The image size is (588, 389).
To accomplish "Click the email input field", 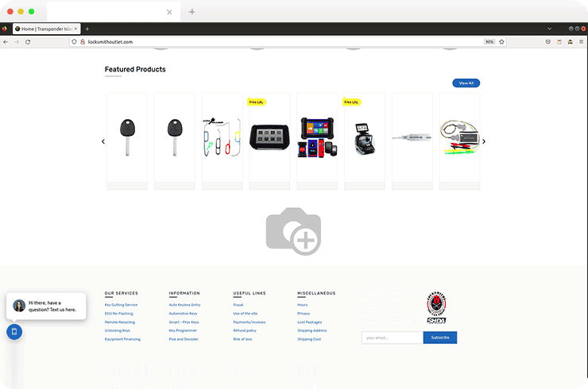I will click(x=392, y=337).
